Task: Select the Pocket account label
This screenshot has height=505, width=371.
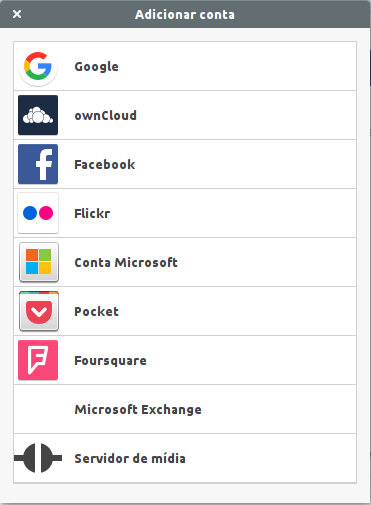Action: click(96, 311)
